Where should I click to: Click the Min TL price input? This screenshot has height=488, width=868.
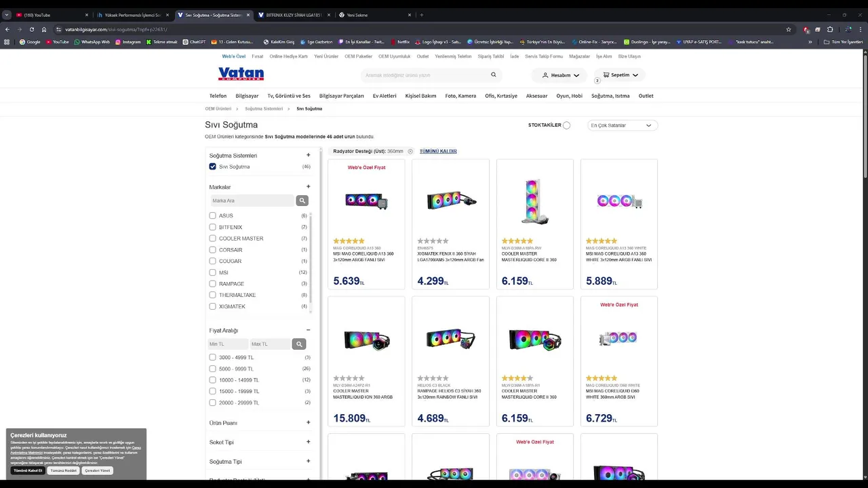228,344
